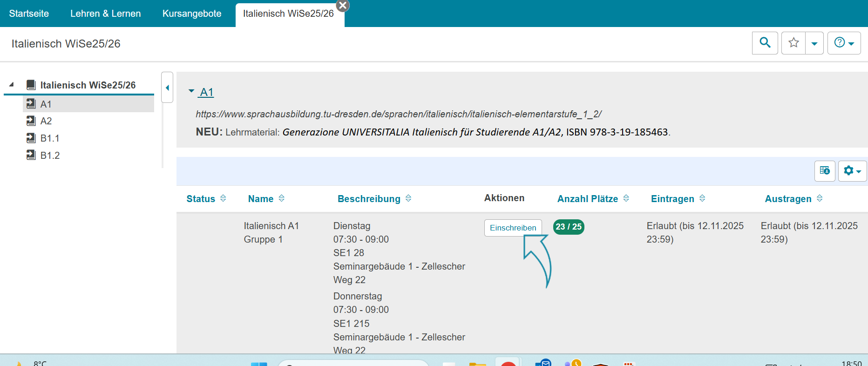The image size is (868, 366).
Task: Click the Italienisch WiSe25/26 book icon
Action: 31,85
